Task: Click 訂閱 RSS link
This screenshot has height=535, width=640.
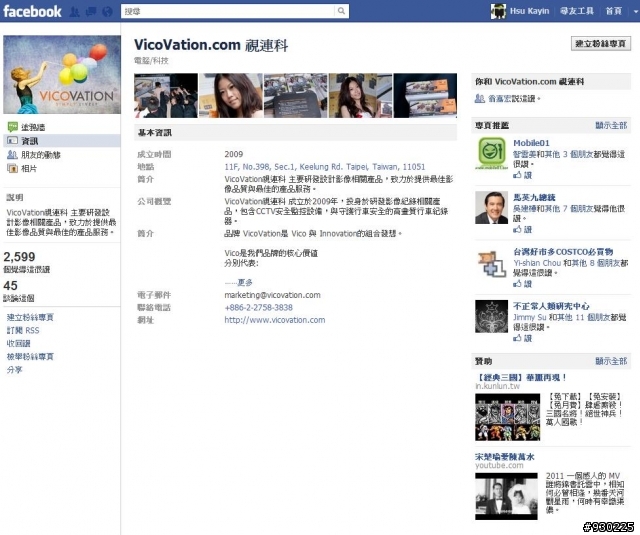Action: (x=23, y=331)
